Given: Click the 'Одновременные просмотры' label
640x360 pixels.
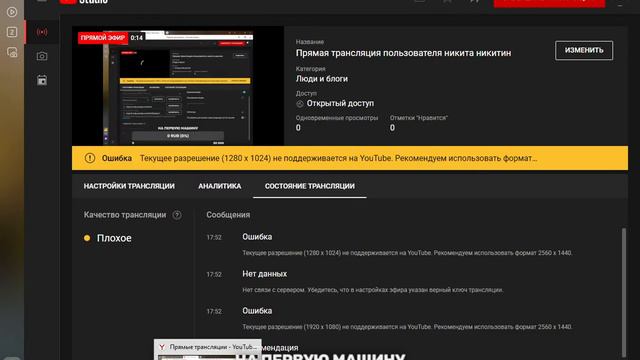Looking at the screenshot, I should point(337,118).
